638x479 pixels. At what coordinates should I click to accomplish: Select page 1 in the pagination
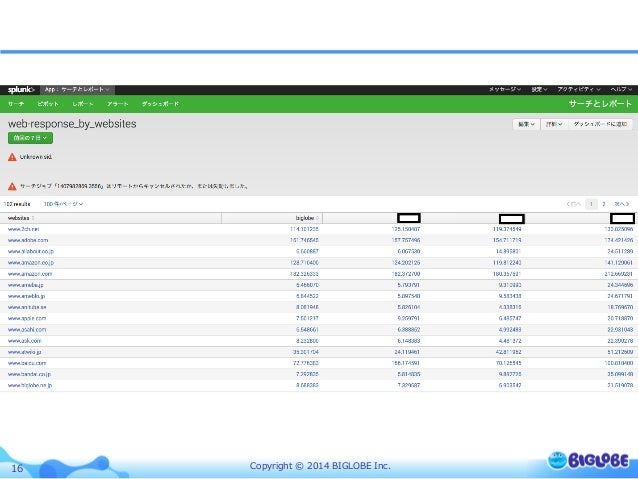pyautogui.click(x=591, y=204)
